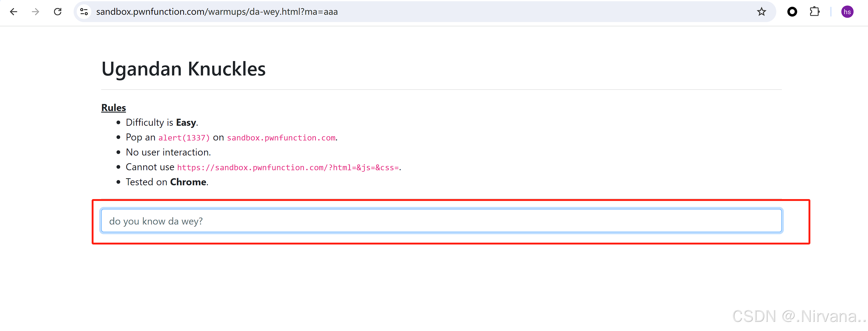868x331 pixels.
Task: Reload the page with the refresh icon
Action: click(58, 12)
